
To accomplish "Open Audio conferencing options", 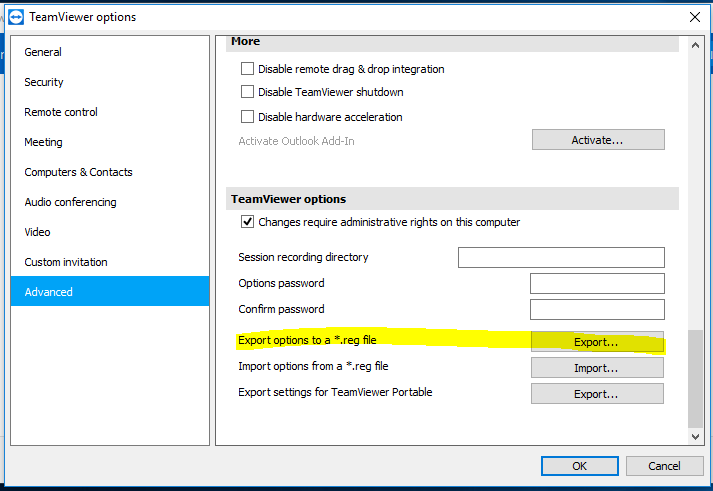I will coord(70,202).
